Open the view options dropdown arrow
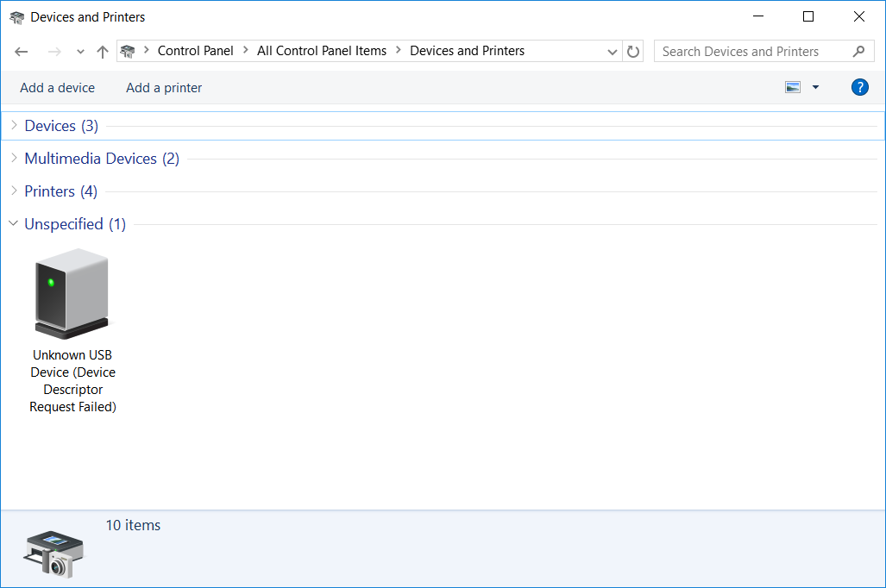The height and width of the screenshot is (588, 886). coord(815,87)
